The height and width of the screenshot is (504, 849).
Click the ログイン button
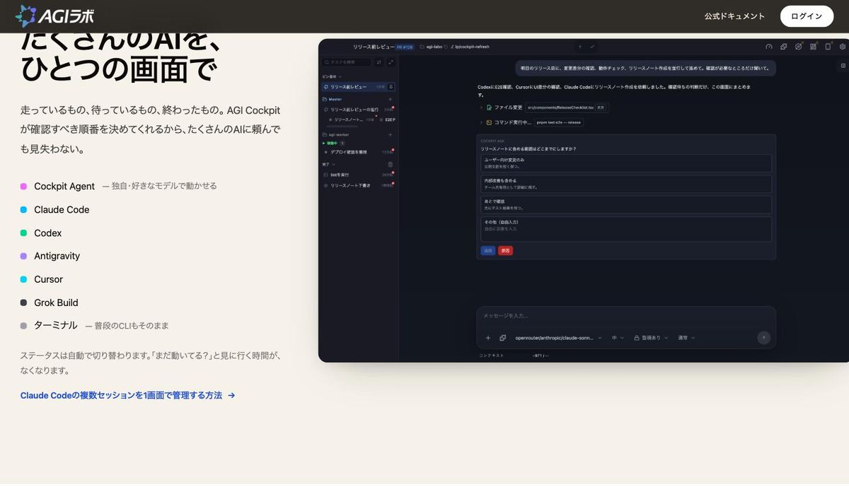807,16
